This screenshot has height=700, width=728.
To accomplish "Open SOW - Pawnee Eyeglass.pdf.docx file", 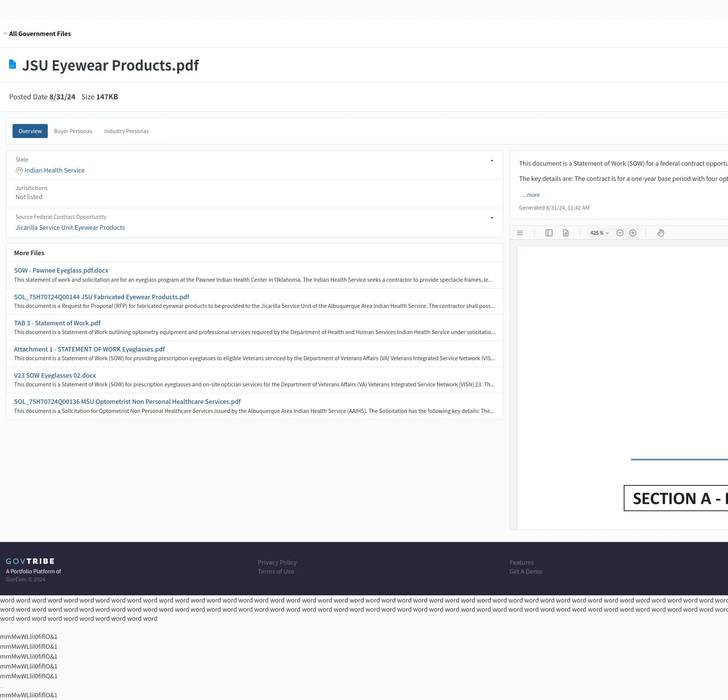I will [x=61, y=270].
